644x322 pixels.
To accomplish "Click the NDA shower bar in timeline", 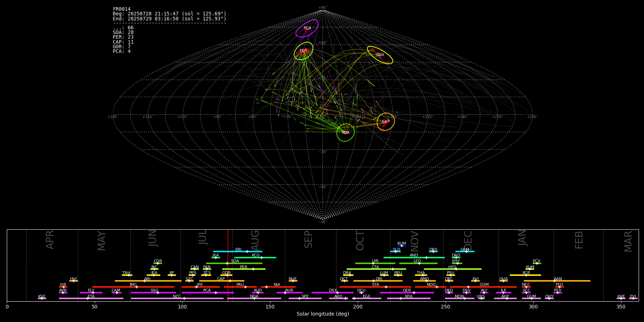I will pyautogui.click(x=254, y=298).
